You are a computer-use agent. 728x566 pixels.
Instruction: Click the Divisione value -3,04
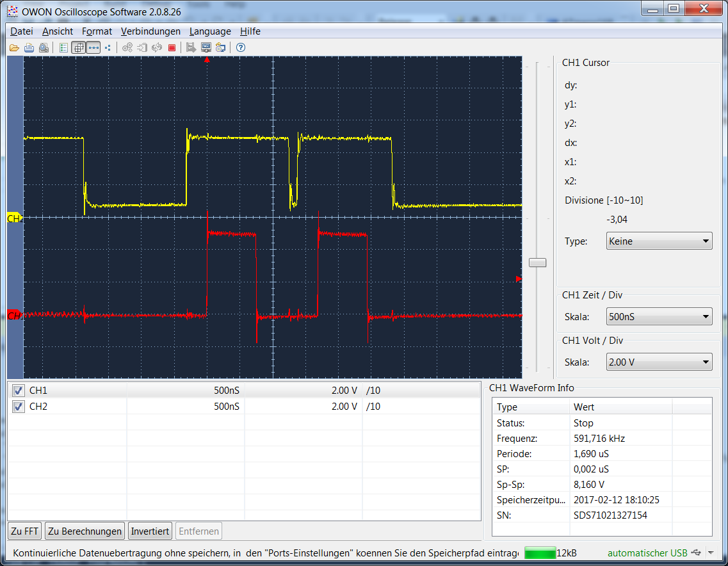pos(617,219)
